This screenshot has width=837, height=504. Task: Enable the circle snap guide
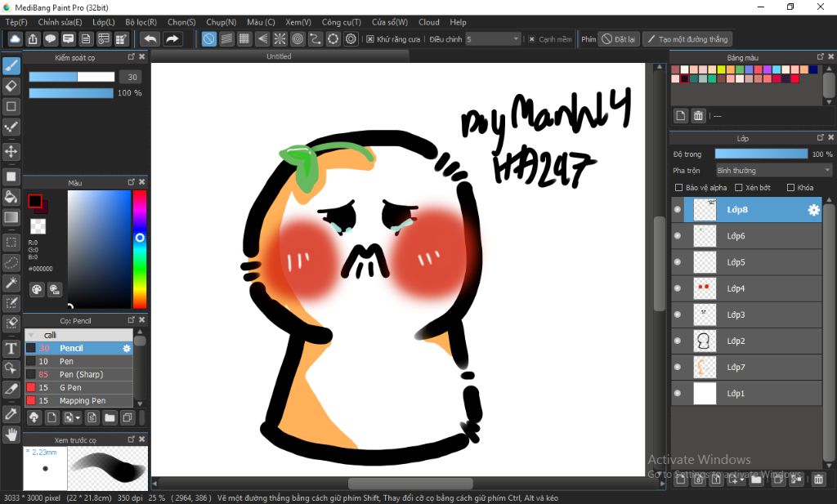[298, 39]
